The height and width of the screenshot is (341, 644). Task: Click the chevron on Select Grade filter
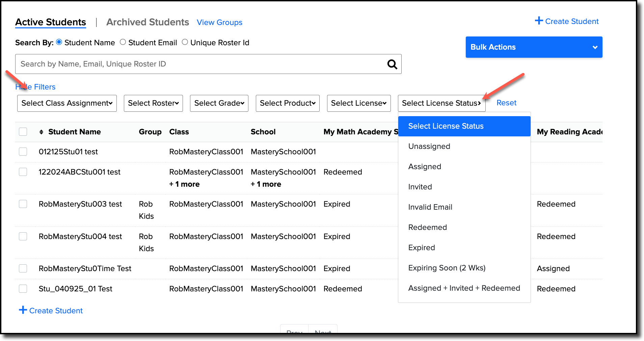click(242, 103)
